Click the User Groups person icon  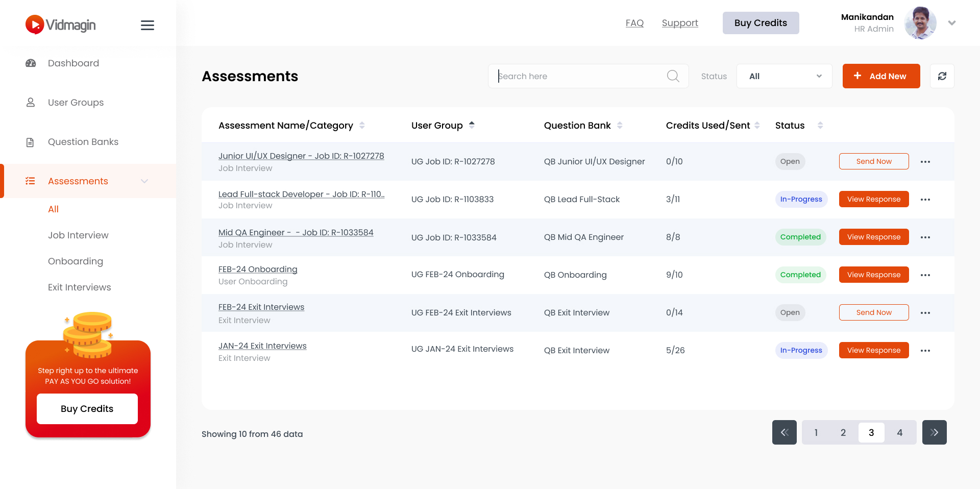click(31, 103)
